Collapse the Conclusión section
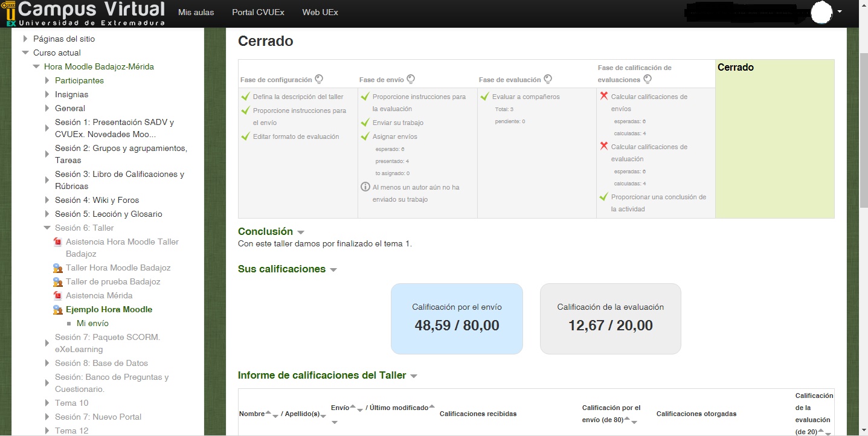The width and height of the screenshot is (868, 436). point(301,232)
